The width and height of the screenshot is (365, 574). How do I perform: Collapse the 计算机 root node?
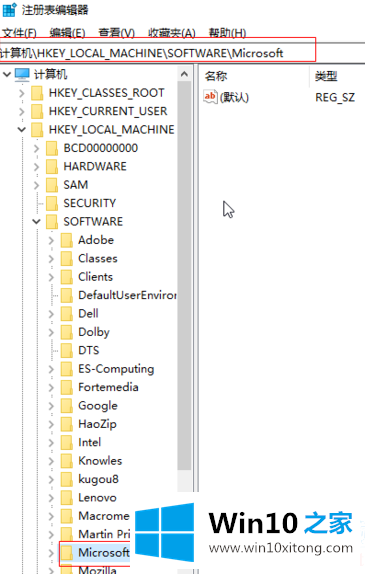pyautogui.click(x=7, y=75)
